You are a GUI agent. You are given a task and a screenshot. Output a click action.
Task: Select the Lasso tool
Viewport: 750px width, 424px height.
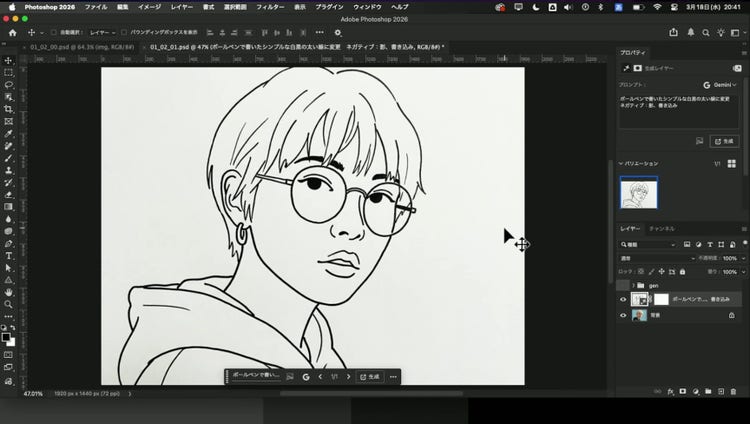click(x=8, y=85)
